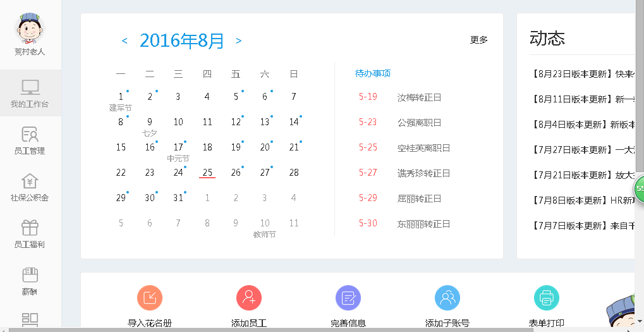Click the 动态 panel heading
Screen dimensions: 644x332
point(547,38)
